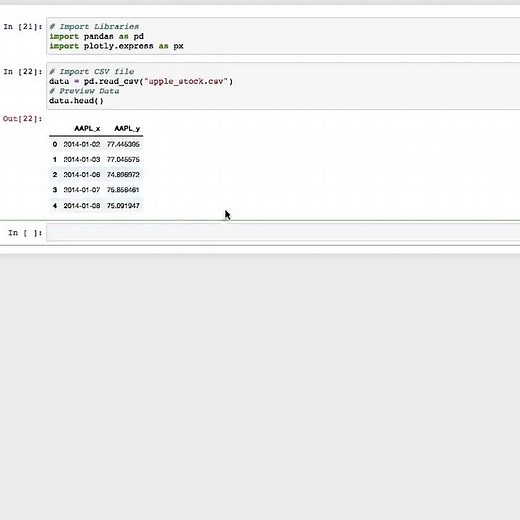Click row index 0 in the dataframe
This screenshot has width=520, height=520.
55,144
